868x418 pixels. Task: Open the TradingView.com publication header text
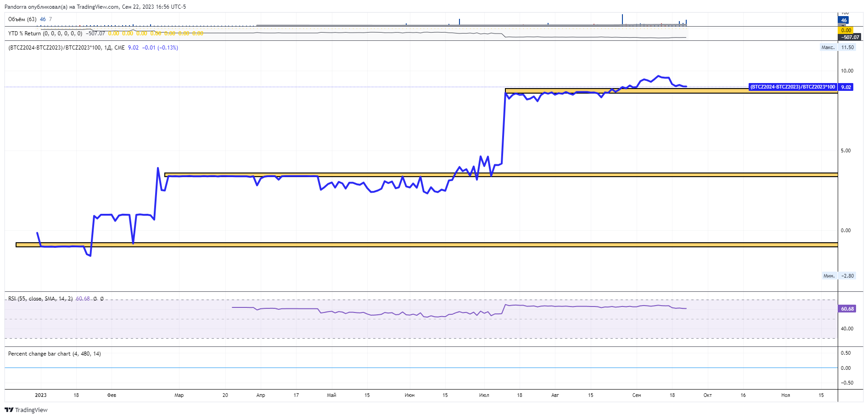point(95,7)
